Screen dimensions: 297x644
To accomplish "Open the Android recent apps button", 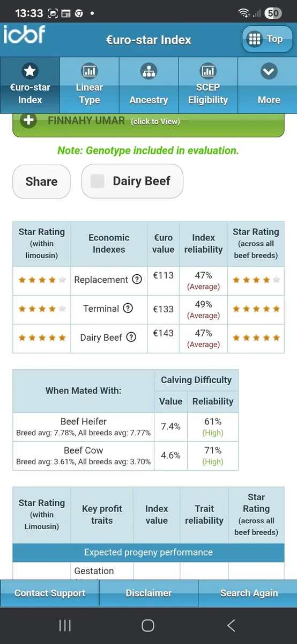I will [65, 625].
